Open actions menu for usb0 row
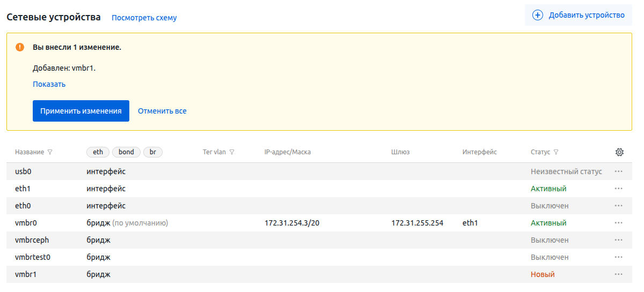Viewport: 644px width, 292px height. click(x=618, y=171)
